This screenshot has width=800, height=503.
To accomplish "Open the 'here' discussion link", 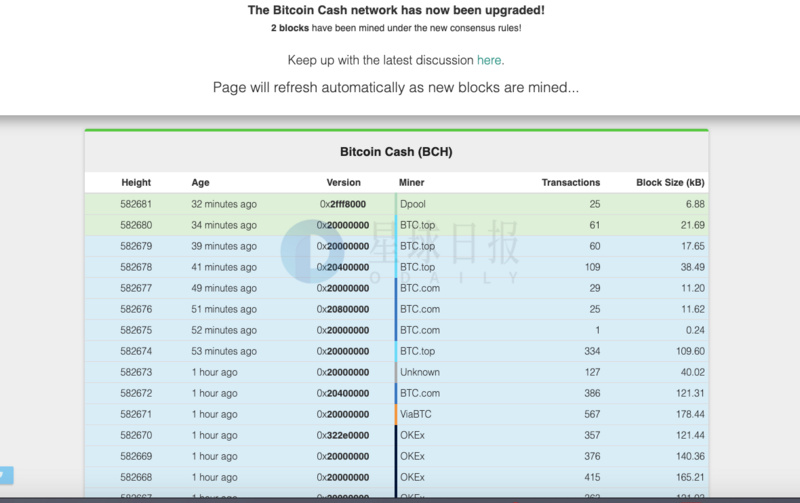I will (x=489, y=60).
